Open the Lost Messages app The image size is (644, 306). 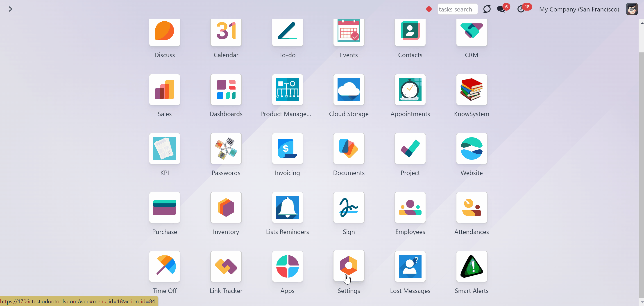coord(410,267)
